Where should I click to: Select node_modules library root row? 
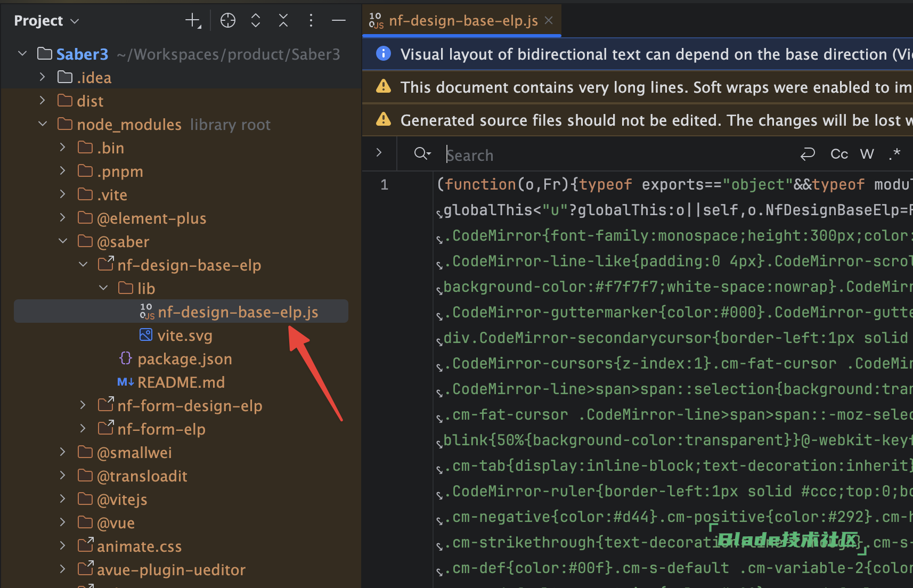[x=174, y=124]
